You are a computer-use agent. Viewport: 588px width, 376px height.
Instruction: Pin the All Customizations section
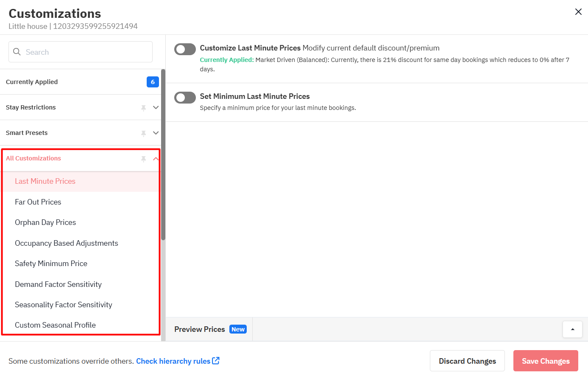coord(144,159)
